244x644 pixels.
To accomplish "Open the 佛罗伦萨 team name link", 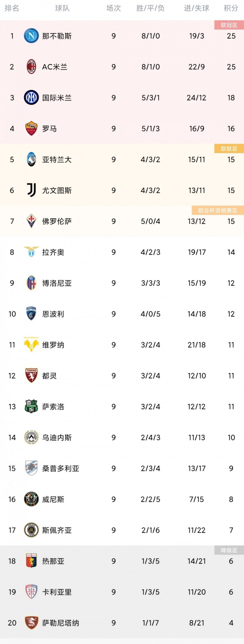I will point(57,221).
